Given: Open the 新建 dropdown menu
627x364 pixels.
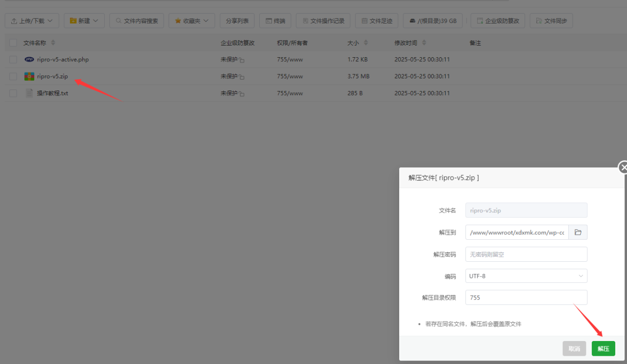Looking at the screenshot, I should (84, 21).
